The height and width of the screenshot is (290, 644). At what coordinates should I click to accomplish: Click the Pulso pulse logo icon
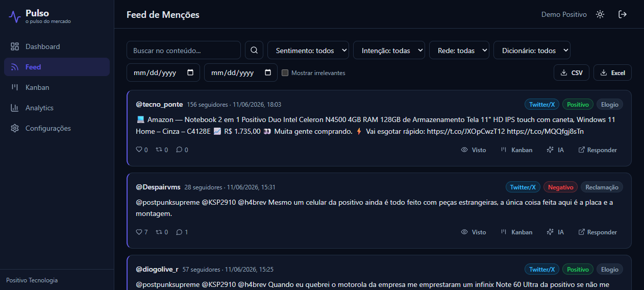click(15, 16)
